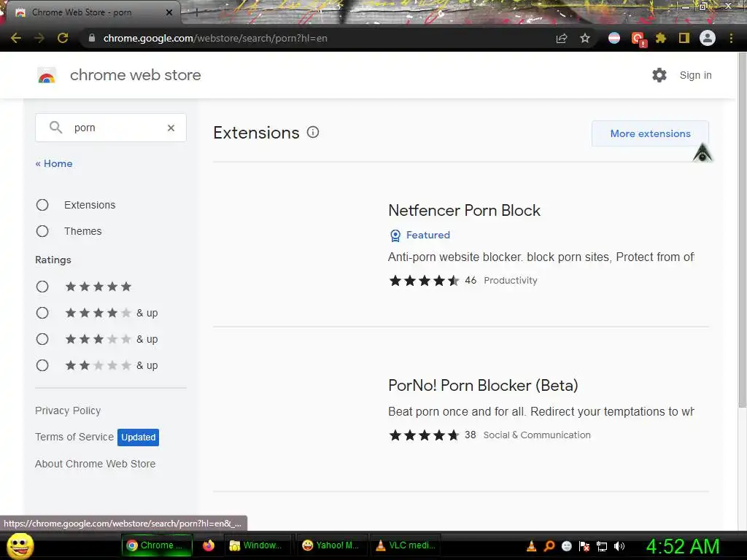Switch to VLC media player taskbar button
This screenshot has height=560, width=747.
pyautogui.click(x=406, y=545)
